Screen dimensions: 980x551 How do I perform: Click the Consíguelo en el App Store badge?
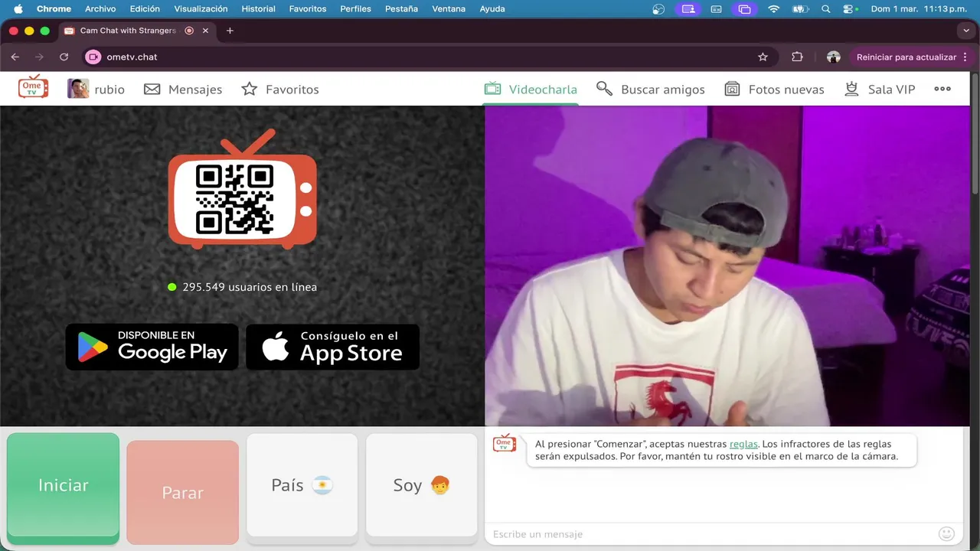[332, 347]
